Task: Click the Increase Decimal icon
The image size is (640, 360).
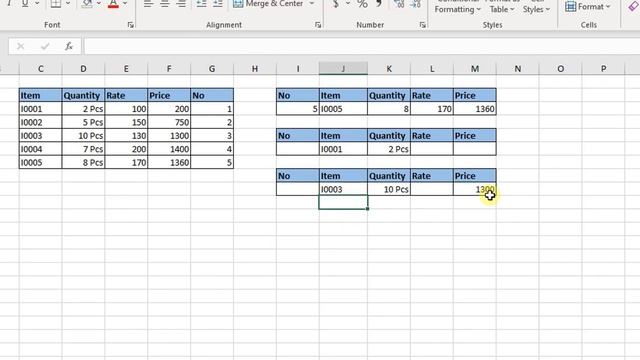Action: pyautogui.click(x=399, y=4)
